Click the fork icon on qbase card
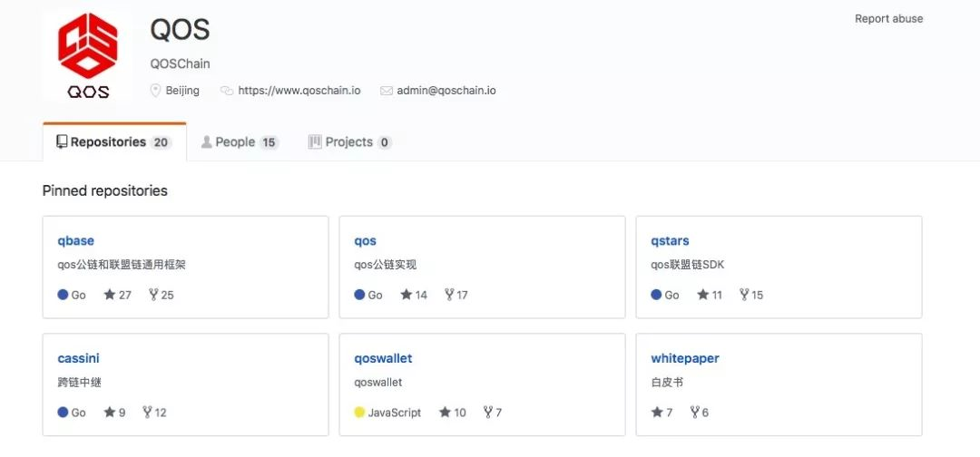 (153, 294)
